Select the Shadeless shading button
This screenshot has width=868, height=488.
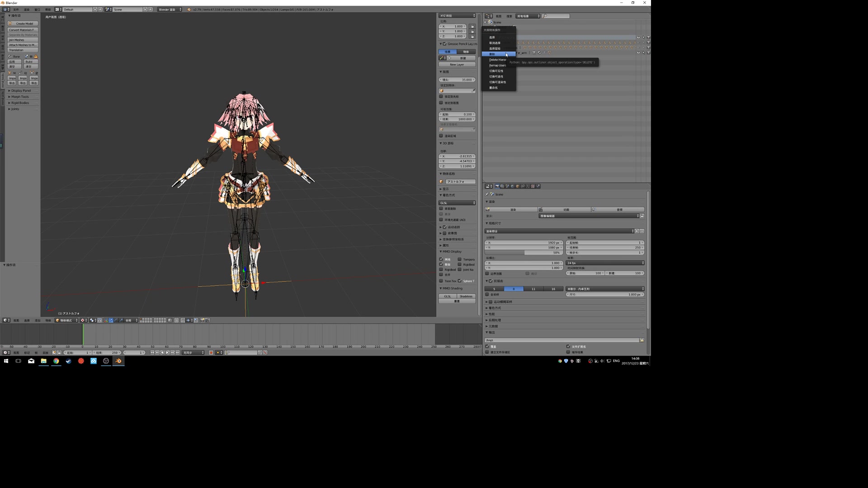(466, 296)
